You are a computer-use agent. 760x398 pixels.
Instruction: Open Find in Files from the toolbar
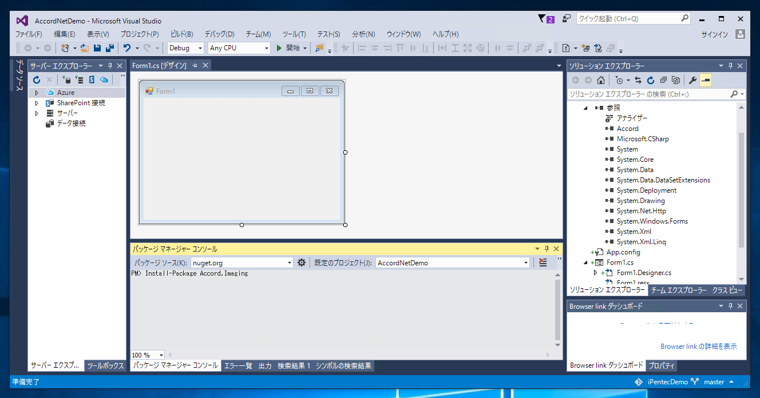319,48
